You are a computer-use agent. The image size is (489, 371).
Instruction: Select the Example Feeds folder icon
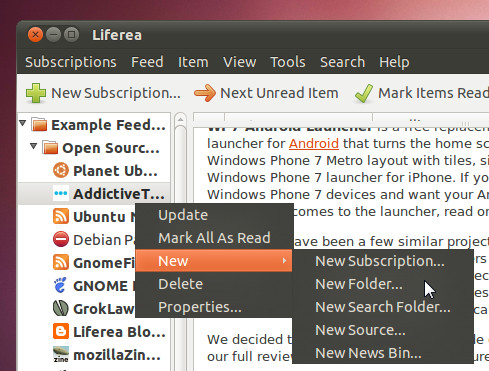[39, 125]
